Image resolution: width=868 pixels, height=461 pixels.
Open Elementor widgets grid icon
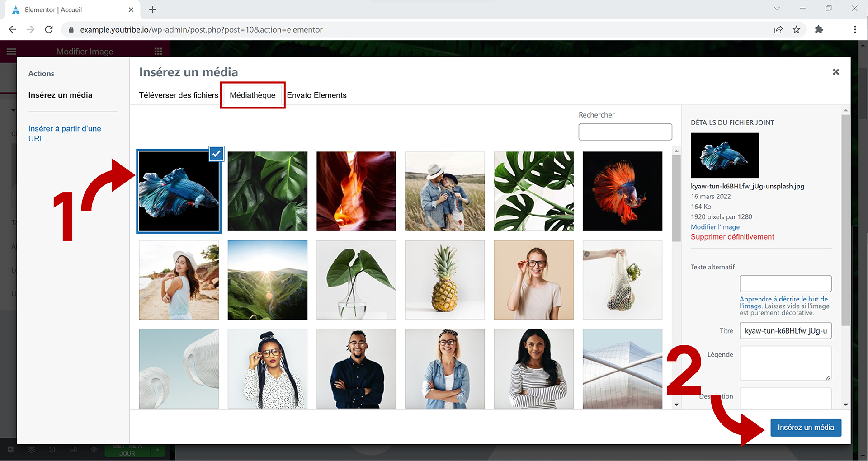click(x=158, y=52)
